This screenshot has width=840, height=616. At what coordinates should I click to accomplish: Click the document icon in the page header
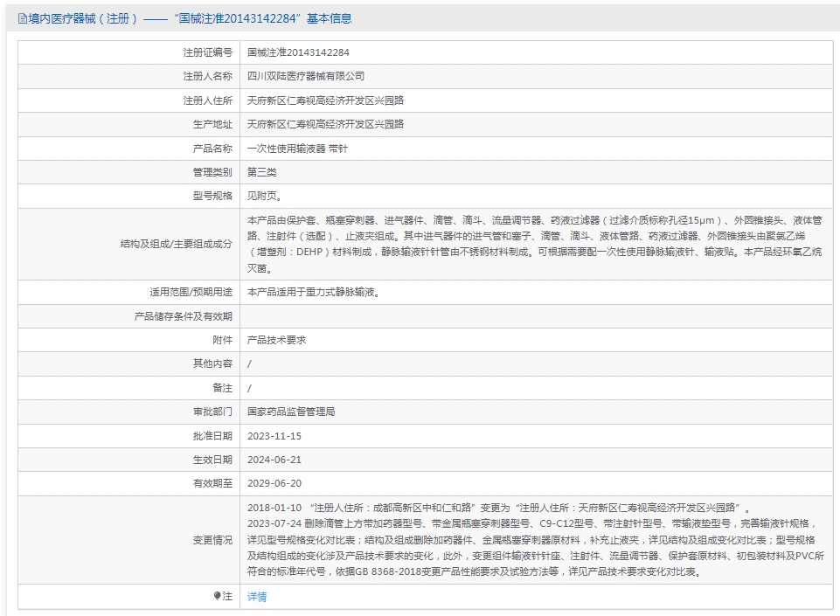(23, 18)
